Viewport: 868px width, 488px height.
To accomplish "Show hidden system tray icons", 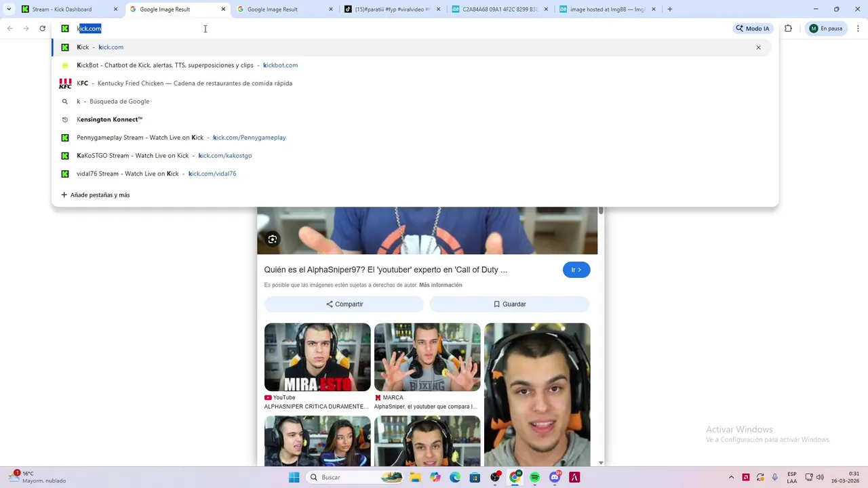I will pos(731,477).
